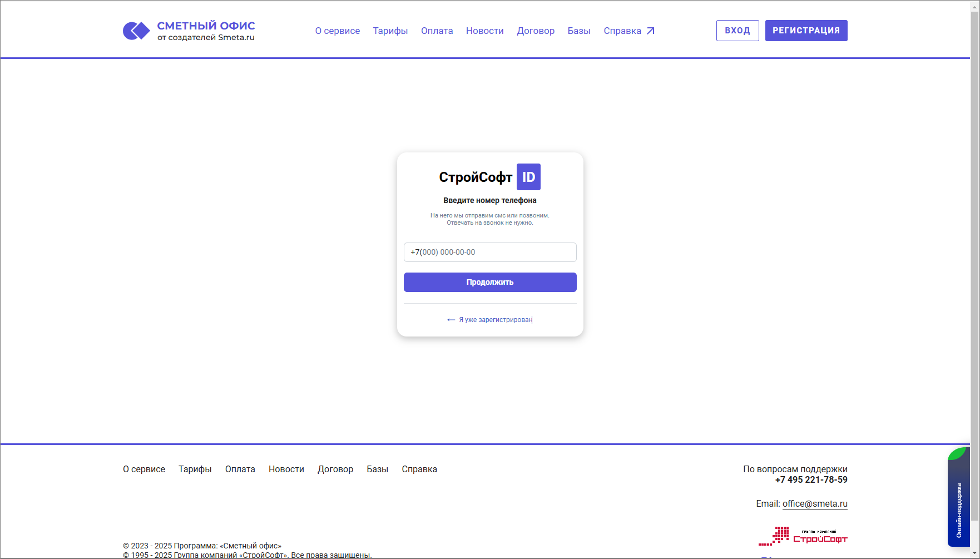Open the office@smeta.ru email link

point(815,504)
